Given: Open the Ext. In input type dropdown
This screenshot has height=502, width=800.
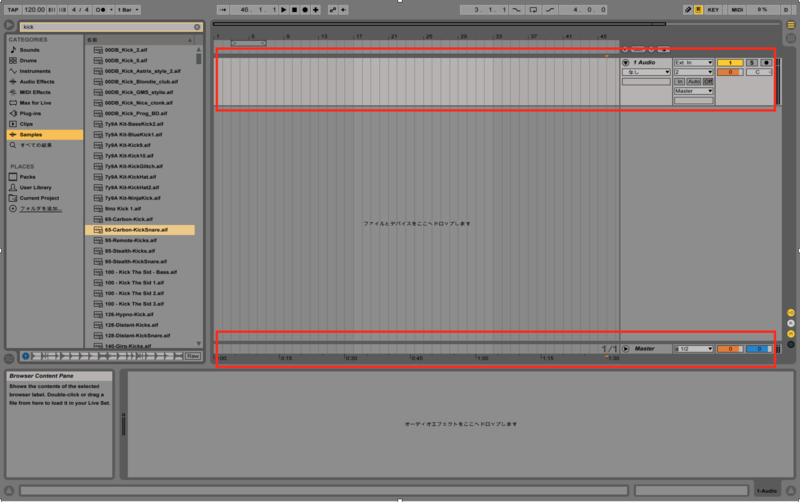Looking at the screenshot, I should [693, 62].
